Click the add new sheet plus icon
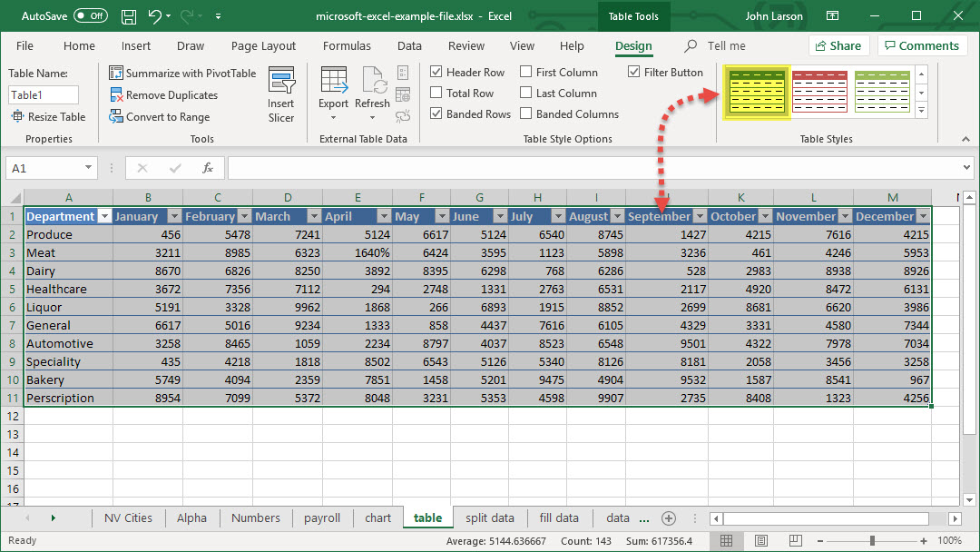 [669, 518]
